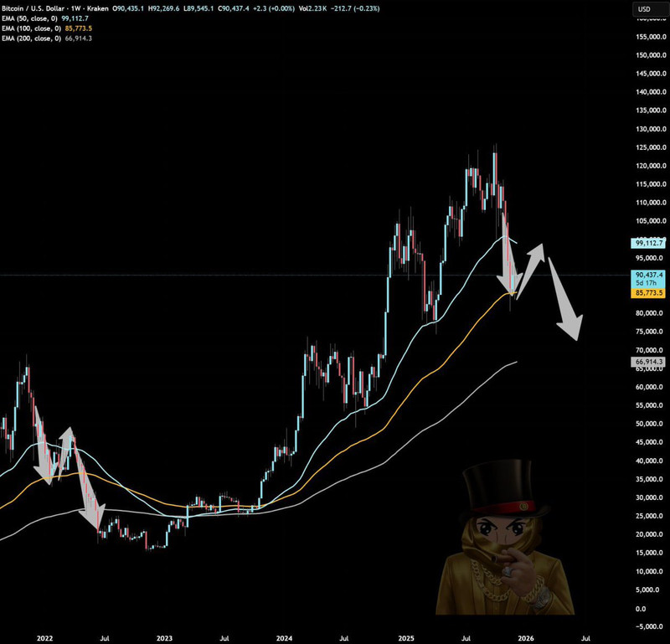Select the last downward arrow drawn in 2022
Viewport: 670px width, 644px height.
click(x=90, y=494)
